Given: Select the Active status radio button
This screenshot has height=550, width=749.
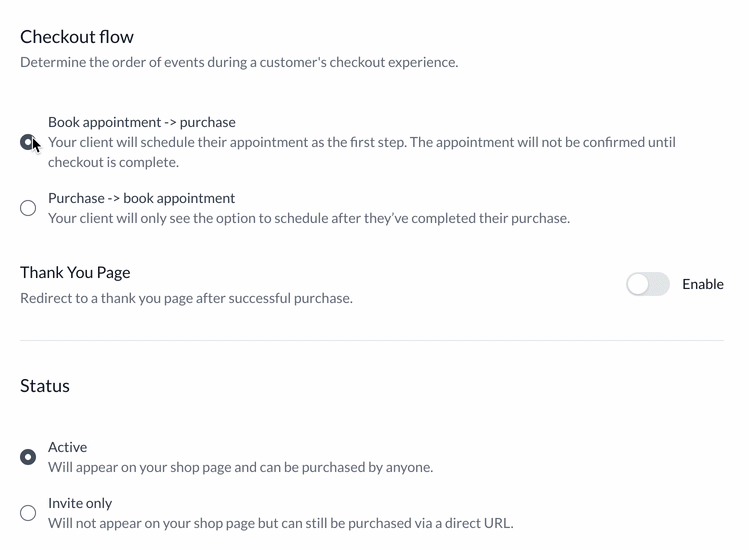Looking at the screenshot, I should pyautogui.click(x=28, y=457).
